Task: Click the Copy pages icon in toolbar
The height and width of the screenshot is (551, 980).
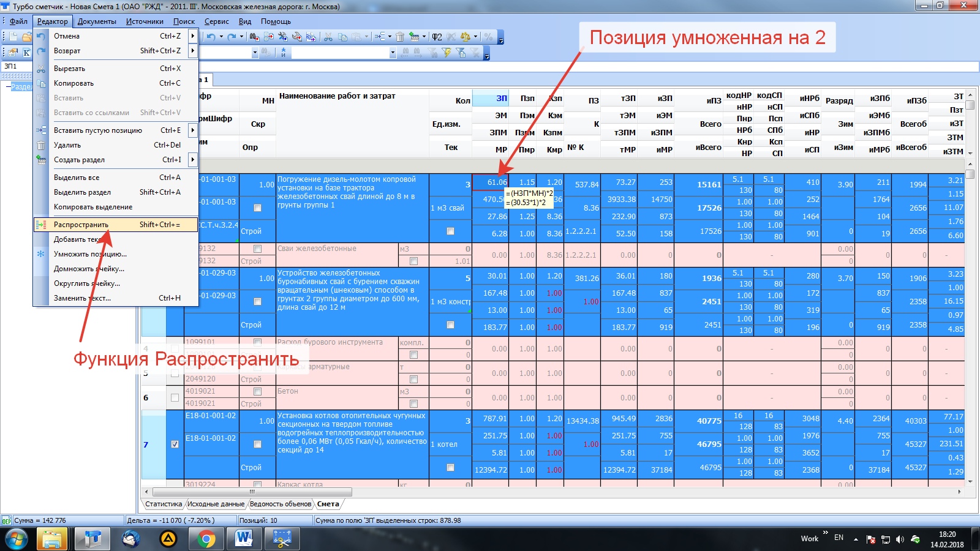Action: coord(342,37)
